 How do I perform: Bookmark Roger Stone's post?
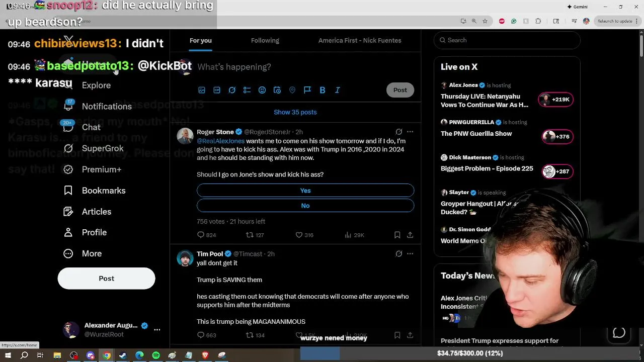[x=397, y=235]
